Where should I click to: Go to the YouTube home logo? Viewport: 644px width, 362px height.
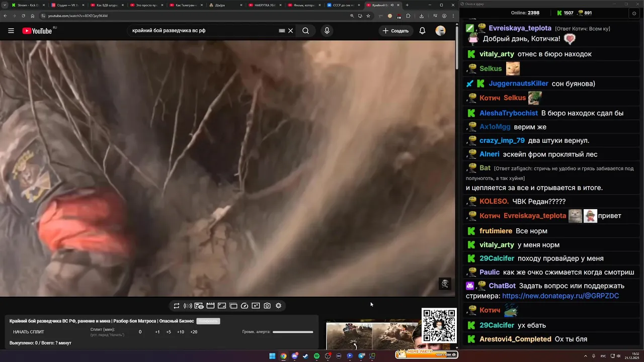coord(37,31)
